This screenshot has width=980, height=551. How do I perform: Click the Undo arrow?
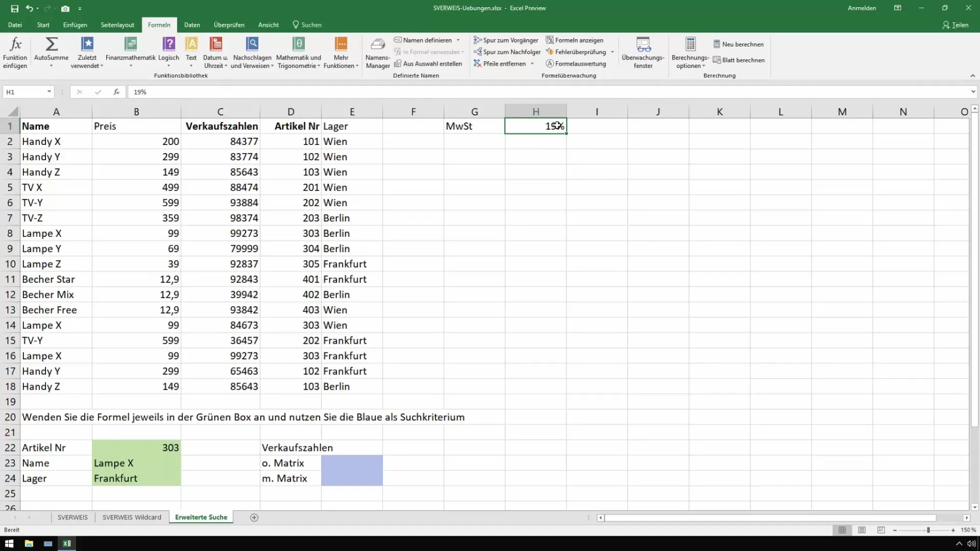[30, 8]
